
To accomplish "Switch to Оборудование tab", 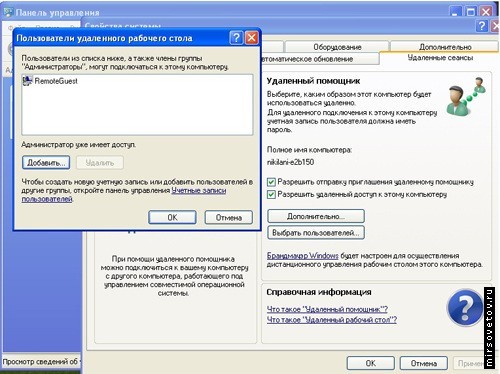I will [x=337, y=47].
